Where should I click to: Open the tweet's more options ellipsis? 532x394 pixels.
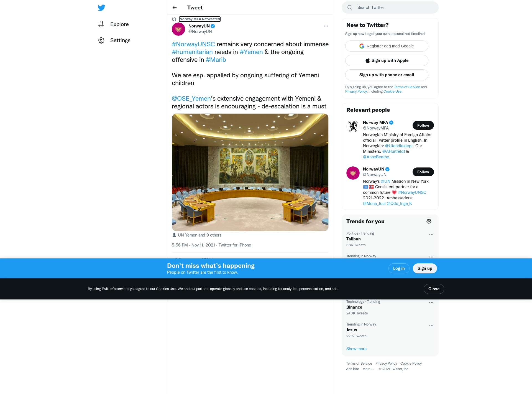[326, 26]
